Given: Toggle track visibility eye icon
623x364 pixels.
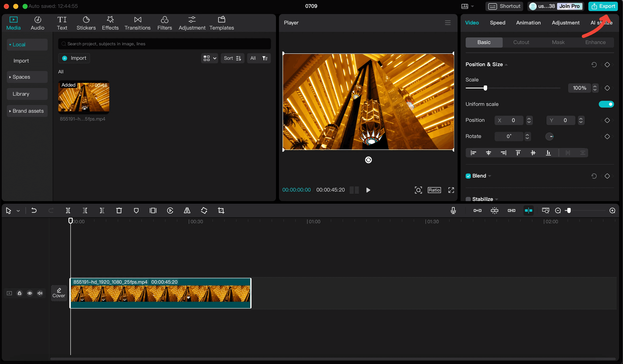Looking at the screenshot, I should pos(30,293).
